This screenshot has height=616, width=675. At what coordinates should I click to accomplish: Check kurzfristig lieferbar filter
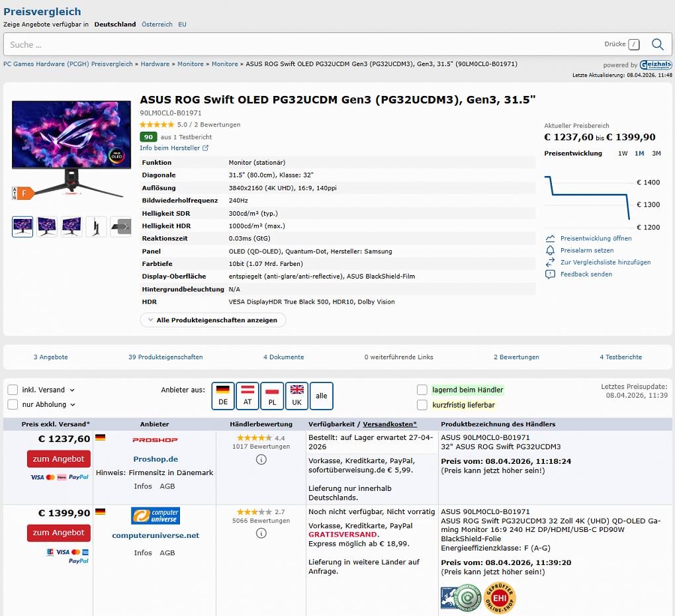(x=422, y=405)
